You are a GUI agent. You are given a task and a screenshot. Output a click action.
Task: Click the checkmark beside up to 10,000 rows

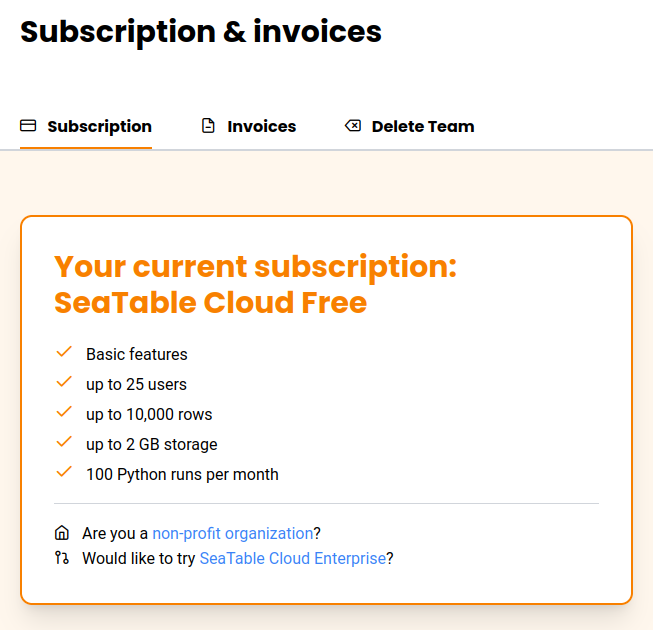pos(65,412)
